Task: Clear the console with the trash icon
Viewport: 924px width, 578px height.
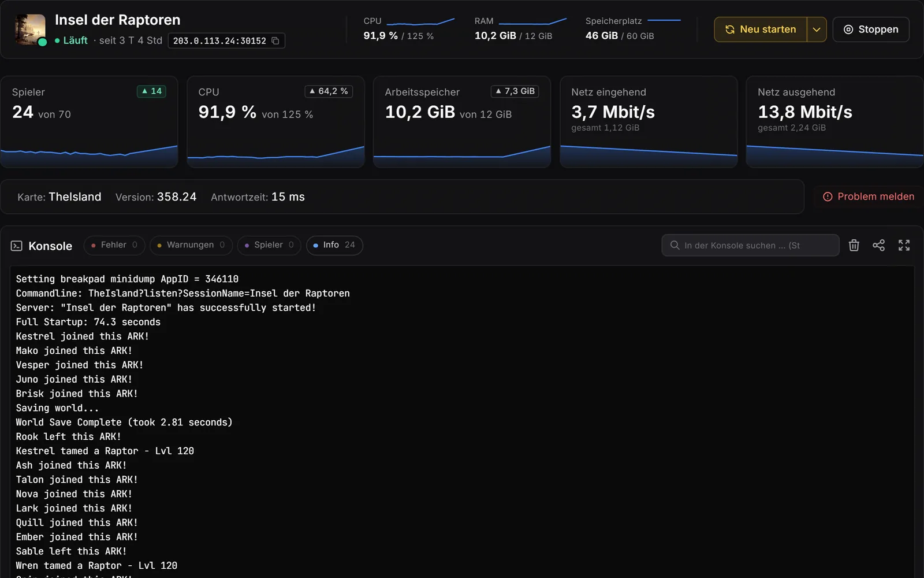Action: pyautogui.click(x=854, y=245)
